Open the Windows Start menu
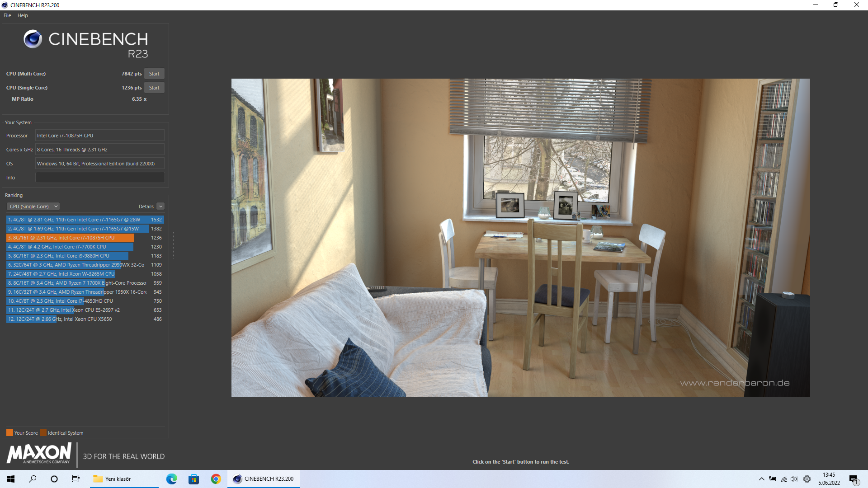Screen dimensions: 868x488 (11, 479)
